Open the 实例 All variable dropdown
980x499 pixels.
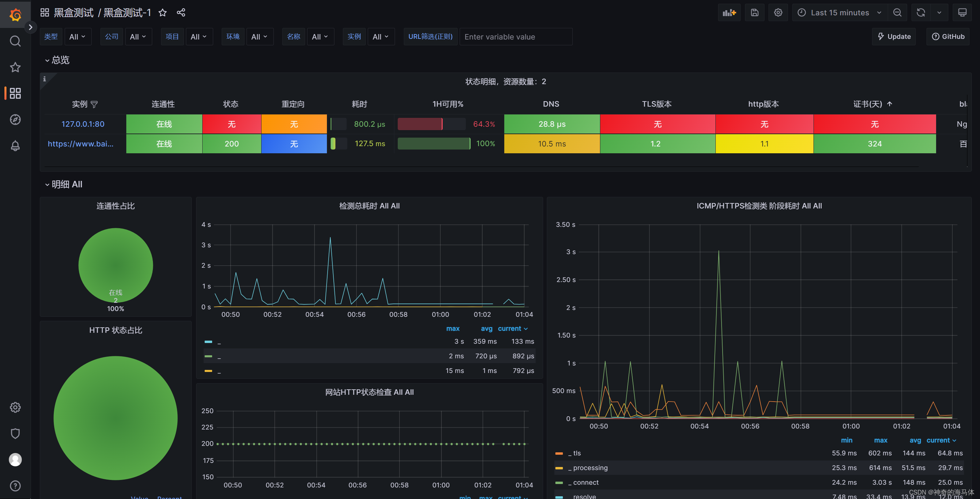coord(381,36)
